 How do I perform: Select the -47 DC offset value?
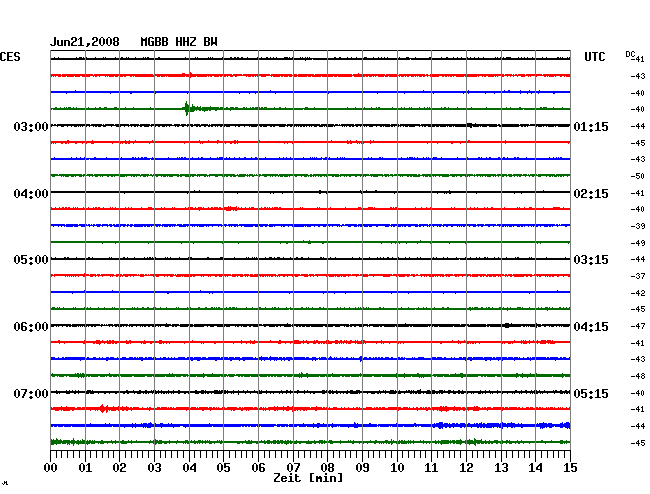tap(638, 326)
